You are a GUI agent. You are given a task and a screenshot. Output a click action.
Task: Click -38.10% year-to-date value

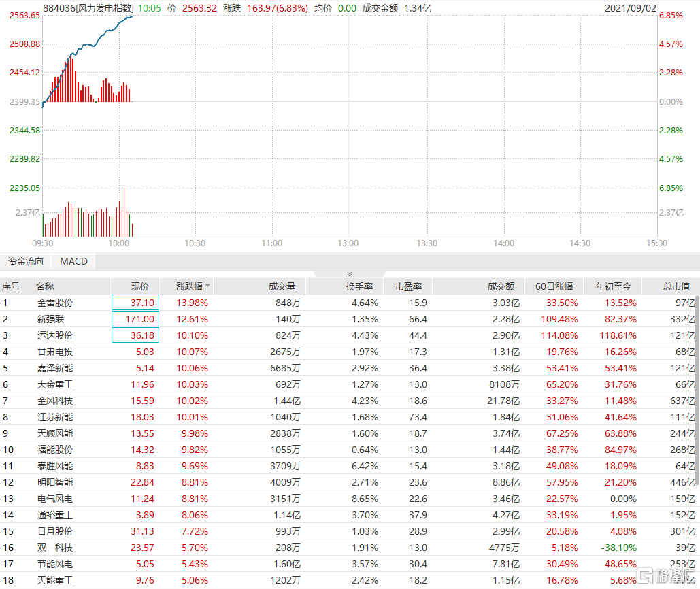tap(619, 548)
